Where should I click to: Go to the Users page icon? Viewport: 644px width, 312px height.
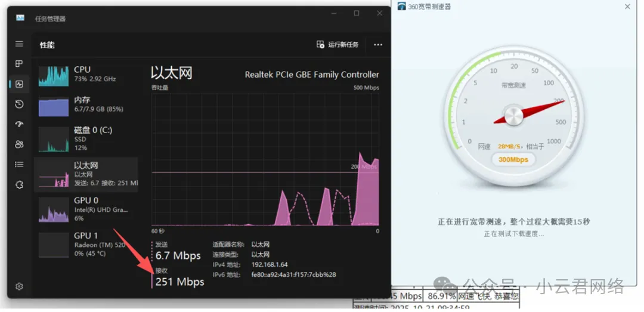(x=19, y=144)
